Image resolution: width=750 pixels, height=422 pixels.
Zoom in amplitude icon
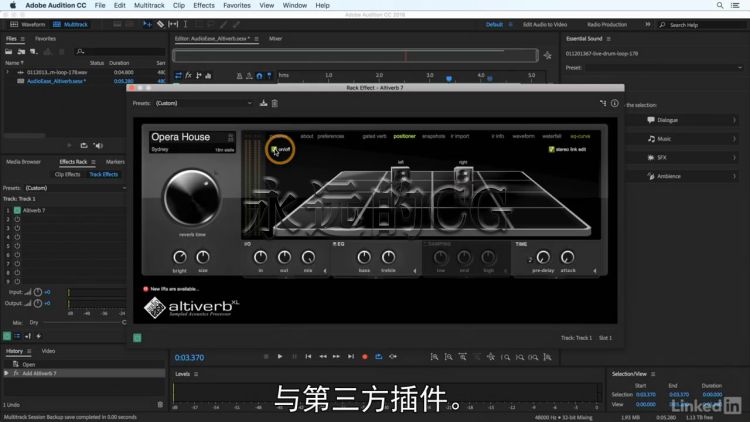(x=434, y=357)
